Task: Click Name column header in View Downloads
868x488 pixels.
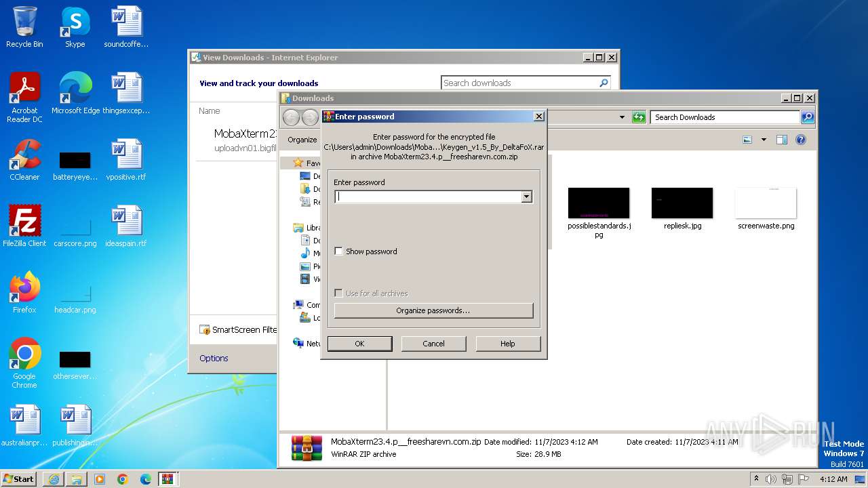Action: coord(210,111)
